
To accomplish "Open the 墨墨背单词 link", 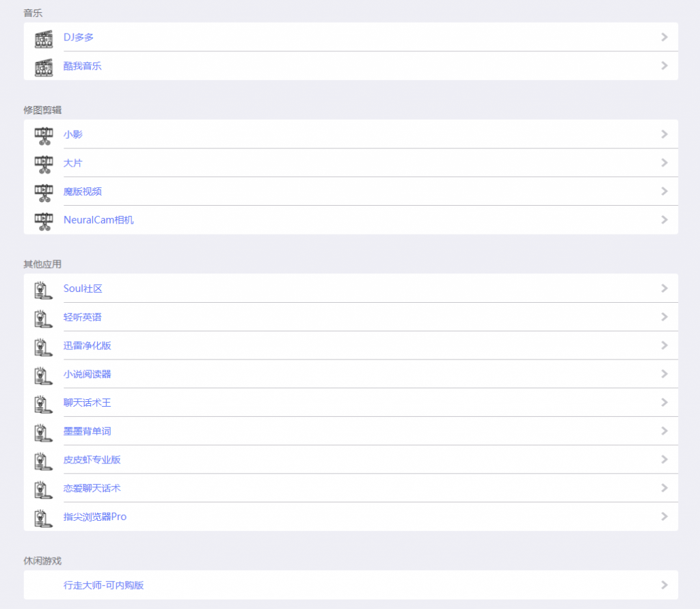I will [x=87, y=431].
